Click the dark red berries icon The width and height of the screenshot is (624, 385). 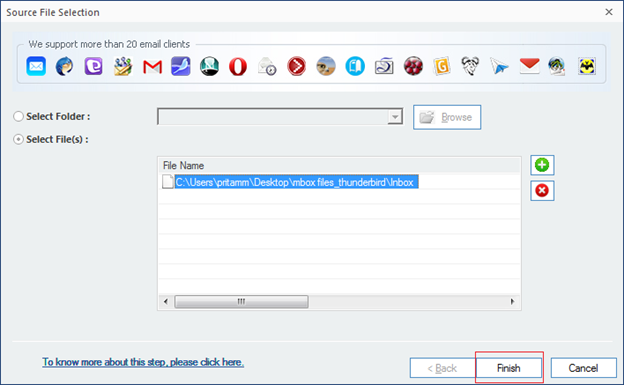click(x=413, y=66)
